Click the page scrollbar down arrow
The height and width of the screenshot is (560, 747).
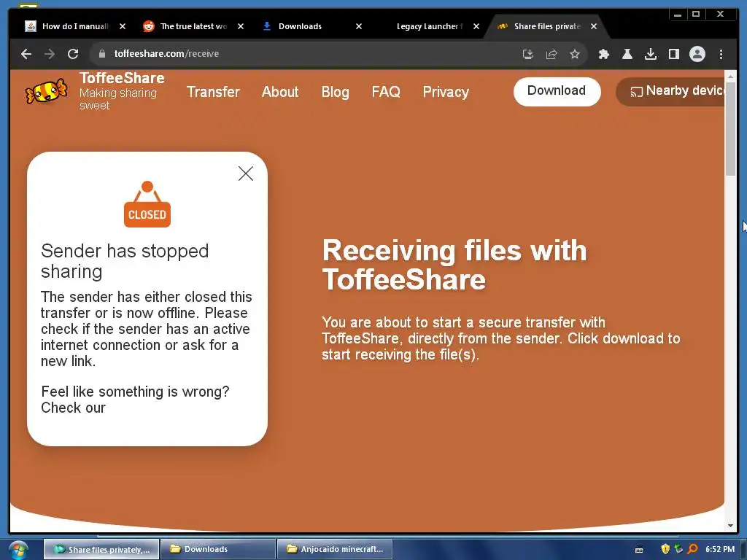click(730, 526)
